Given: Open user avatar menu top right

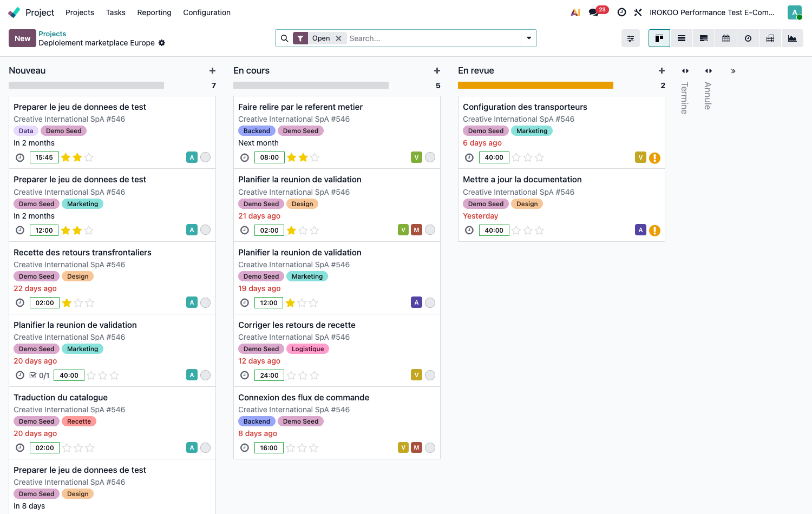Looking at the screenshot, I should [x=795, y=12].
